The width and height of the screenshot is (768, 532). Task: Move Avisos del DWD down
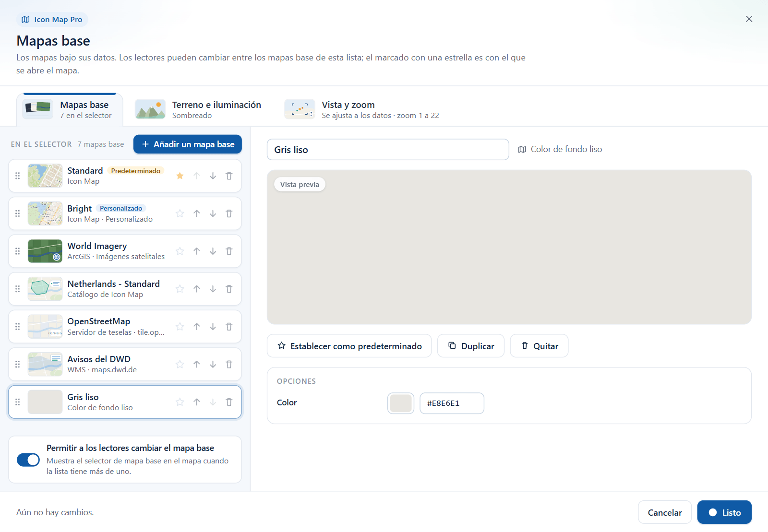213,364
